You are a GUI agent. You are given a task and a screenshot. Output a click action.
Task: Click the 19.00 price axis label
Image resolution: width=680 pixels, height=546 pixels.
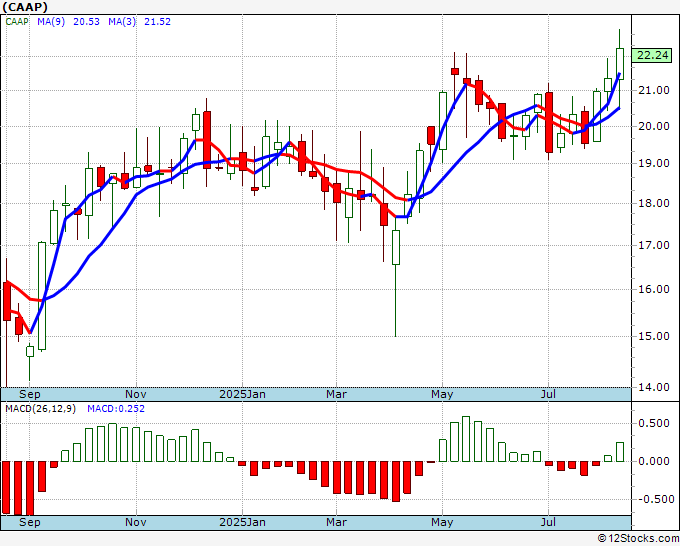pyautogui.click(x=654, y=163)
